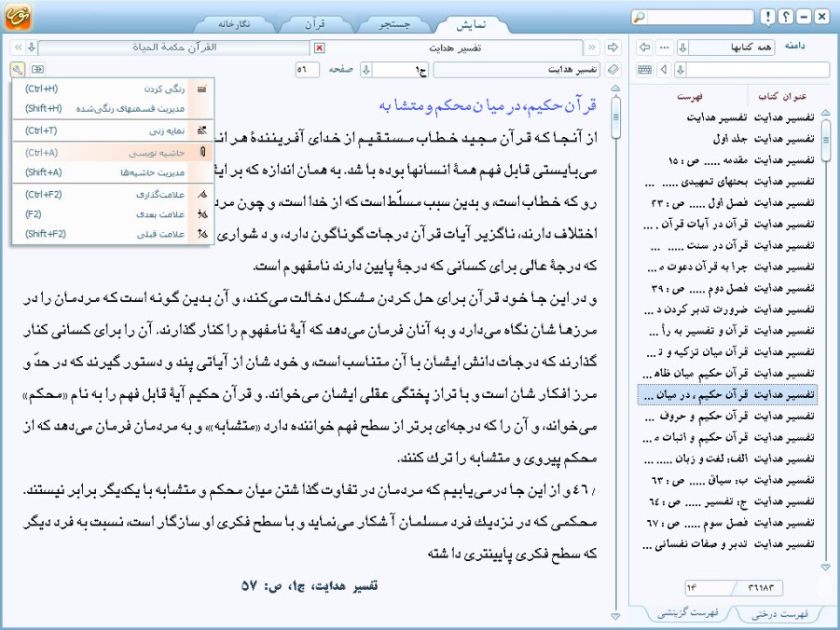The width and height of the screenshot is (840, 630).
Task: Choose مدیریت قسمتهای رنگی‌شده from the menu
Action: 113,109
